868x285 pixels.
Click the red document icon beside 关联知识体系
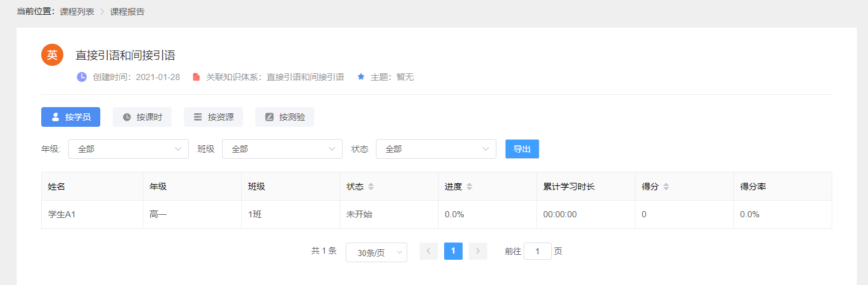pos(196,77)
